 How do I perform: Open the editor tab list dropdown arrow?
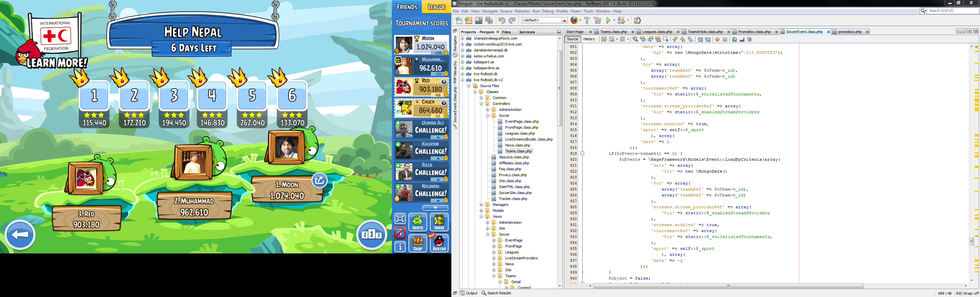969,31
